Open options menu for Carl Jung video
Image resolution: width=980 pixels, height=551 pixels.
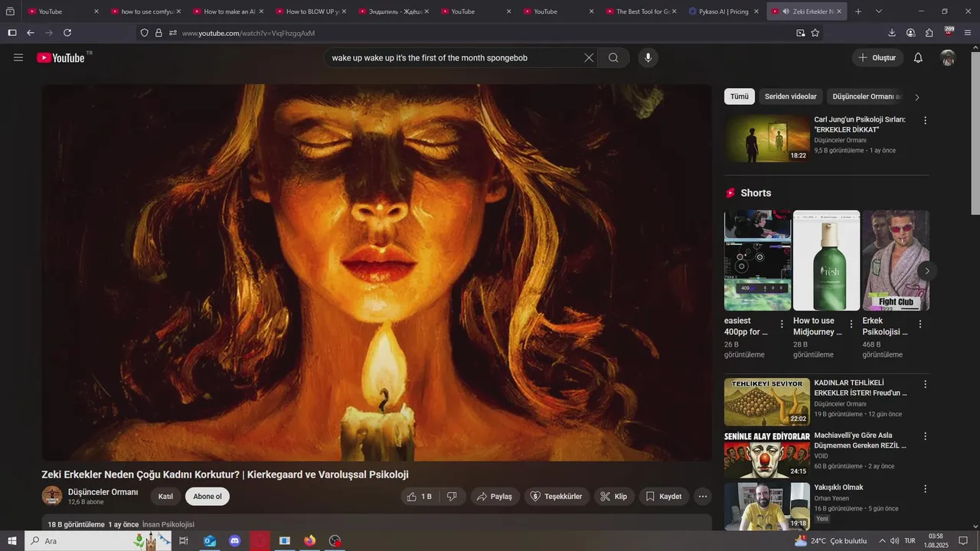[x=925, y=120]
